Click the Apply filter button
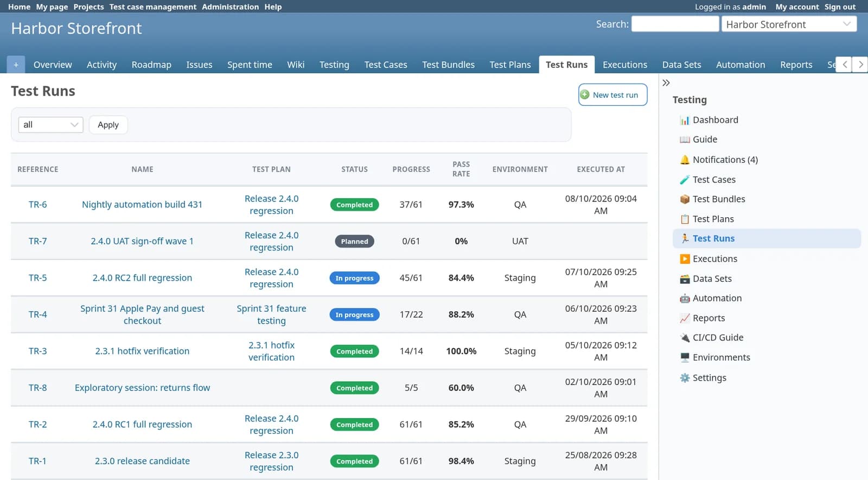The width and height of the screenshot is (868, 480). pos(108,125)
